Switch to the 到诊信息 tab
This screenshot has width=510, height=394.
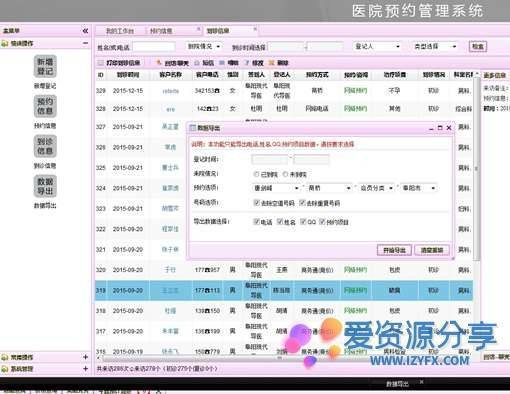pos(218,31)
